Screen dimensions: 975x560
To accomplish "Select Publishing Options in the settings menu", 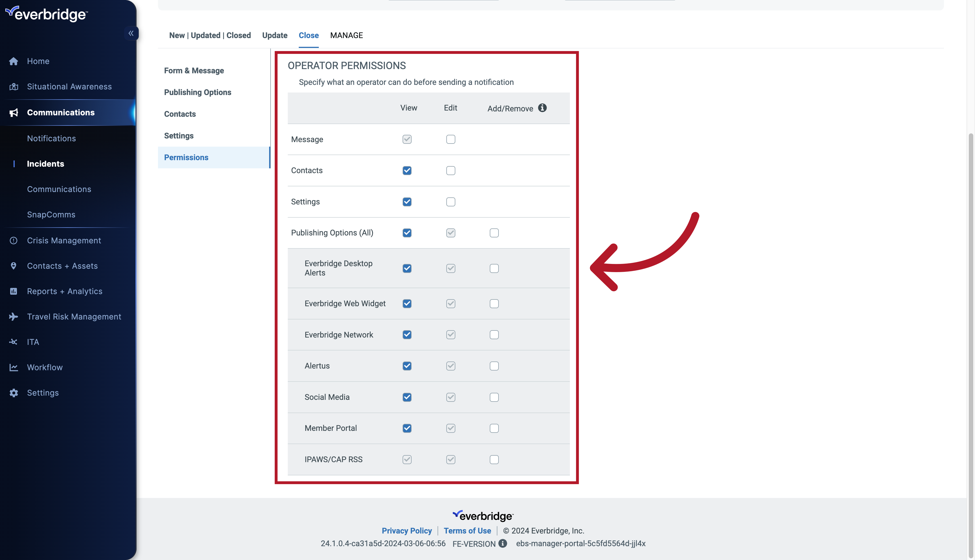I will pos(198,92).
